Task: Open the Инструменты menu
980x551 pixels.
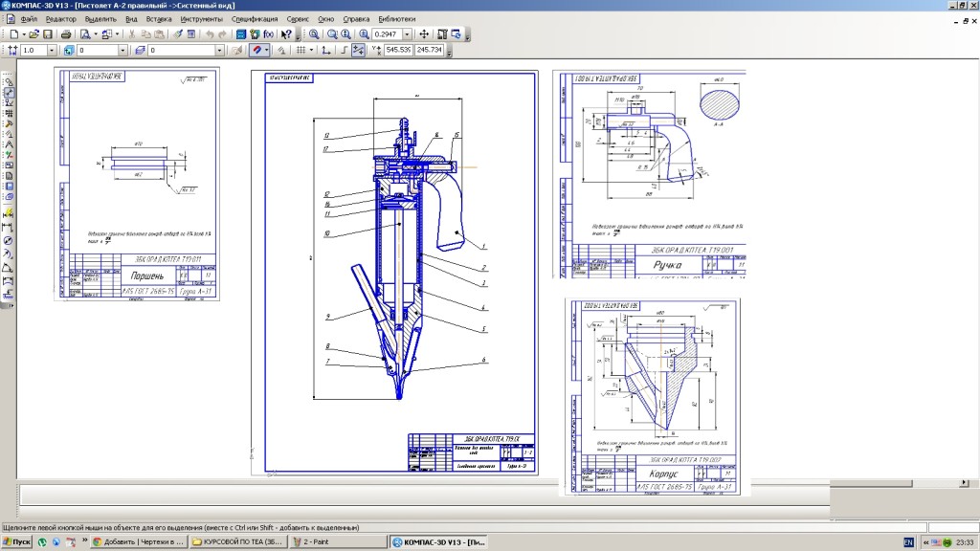Action: click(x=201, y=19)
